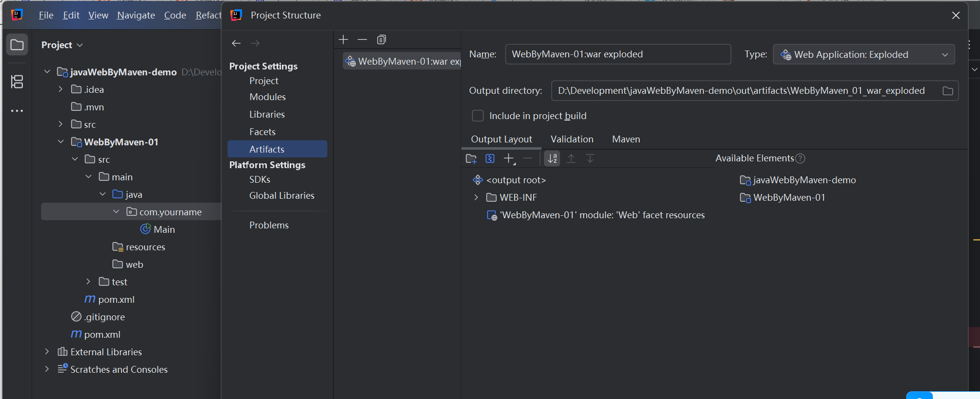
Task: Expand Scratches and Consoles
Action: 47,369
